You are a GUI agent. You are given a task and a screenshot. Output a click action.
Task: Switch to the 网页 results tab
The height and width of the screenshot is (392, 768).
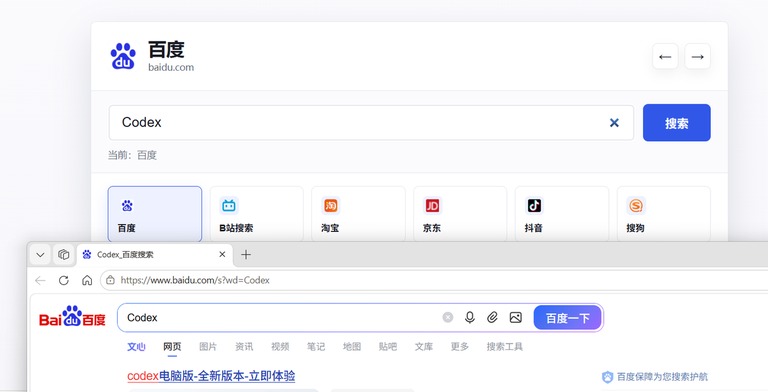coord(172,347)
